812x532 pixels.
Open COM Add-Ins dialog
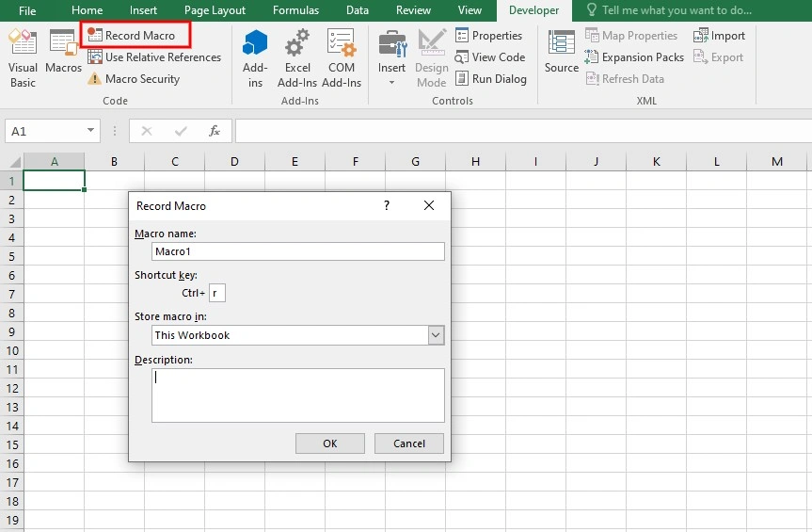click(x=342, y=58)
